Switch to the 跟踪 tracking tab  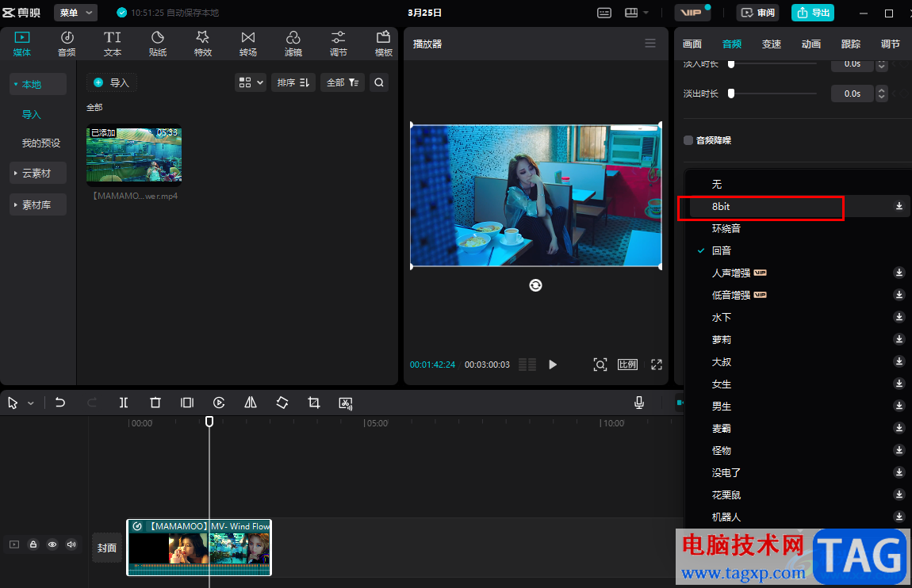click(x=850, y=44)
